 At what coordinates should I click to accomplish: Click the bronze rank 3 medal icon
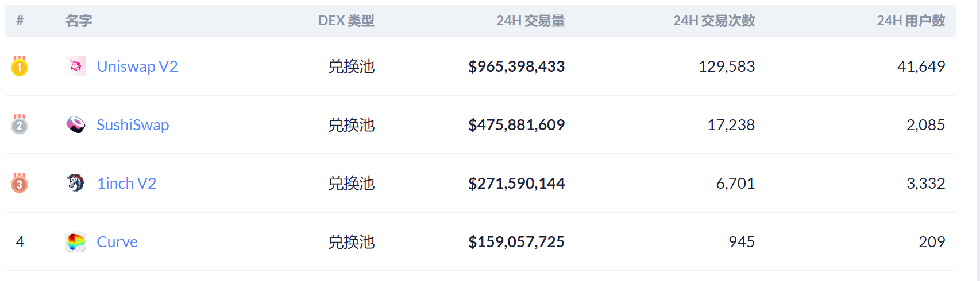coord(20,184)
